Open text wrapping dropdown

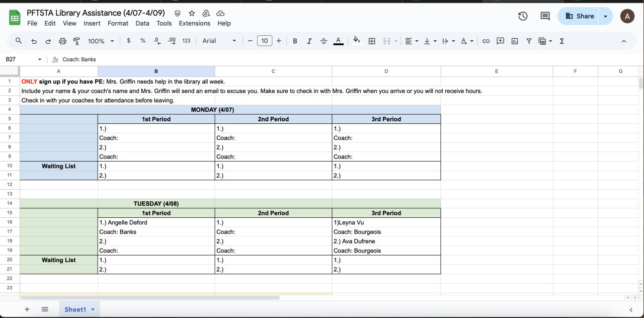[448, 41]
